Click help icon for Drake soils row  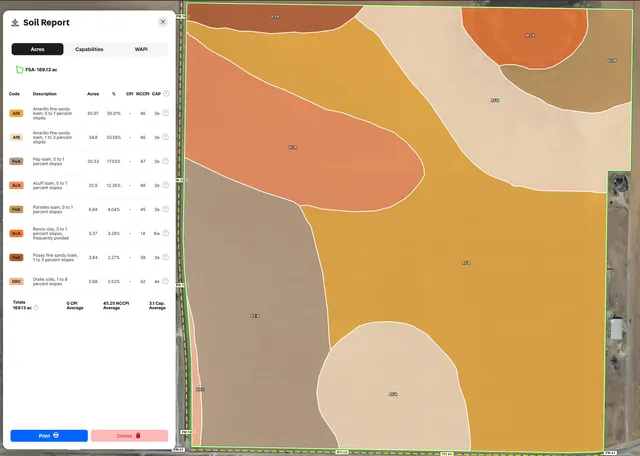coord(166,281)
